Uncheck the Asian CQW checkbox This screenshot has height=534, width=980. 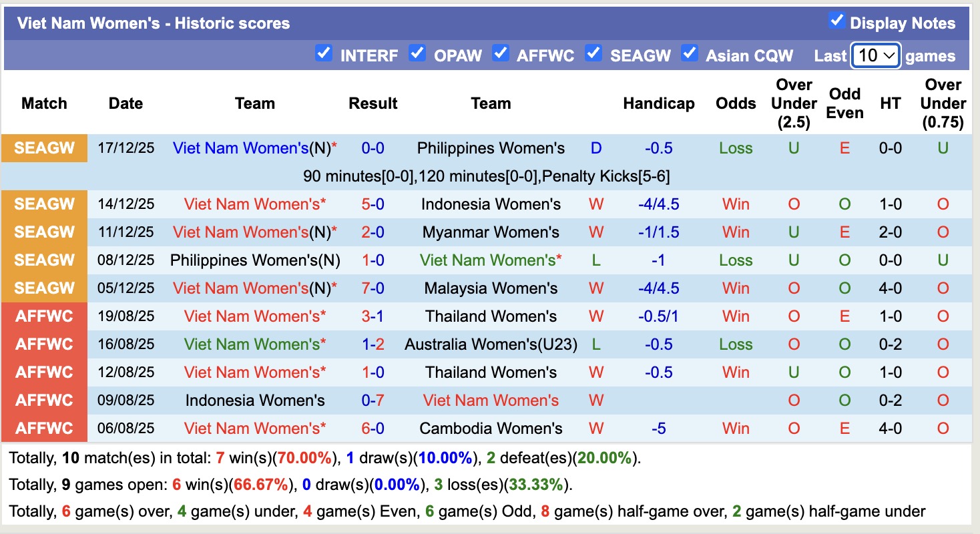[x=690, y=53]
